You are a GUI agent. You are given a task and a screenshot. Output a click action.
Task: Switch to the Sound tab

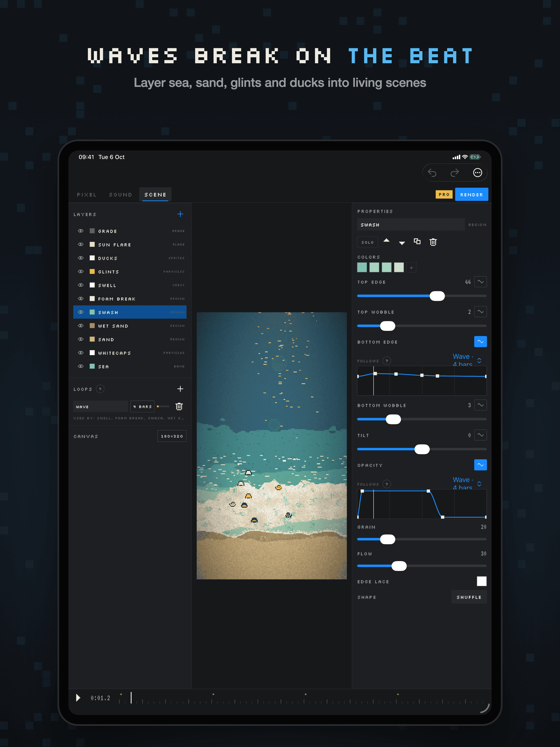[120, 195]
